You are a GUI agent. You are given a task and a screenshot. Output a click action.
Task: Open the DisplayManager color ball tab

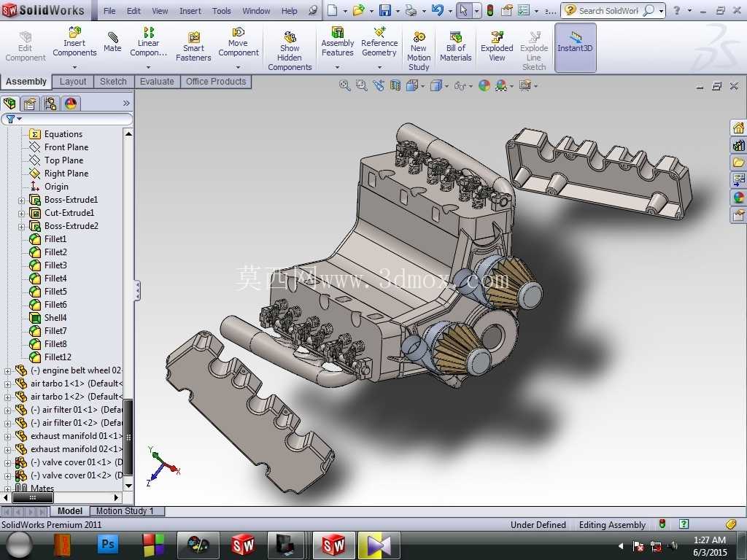[71, 104]
